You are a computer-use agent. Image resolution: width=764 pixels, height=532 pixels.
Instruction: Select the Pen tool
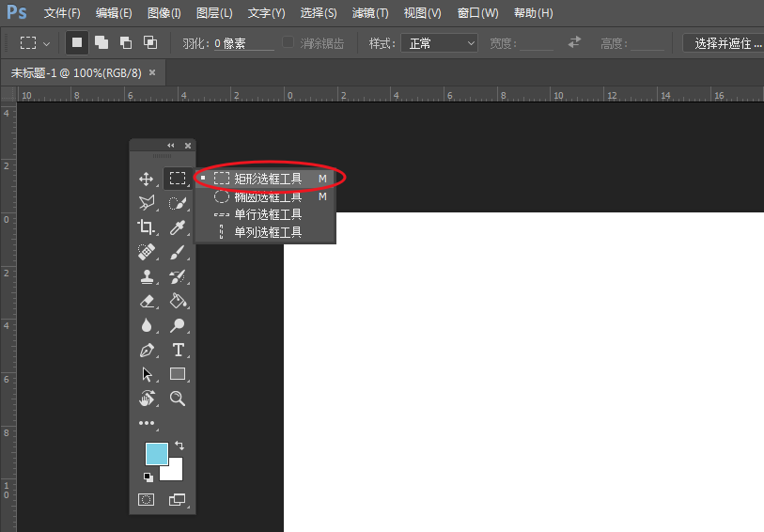tap(147, 350)
